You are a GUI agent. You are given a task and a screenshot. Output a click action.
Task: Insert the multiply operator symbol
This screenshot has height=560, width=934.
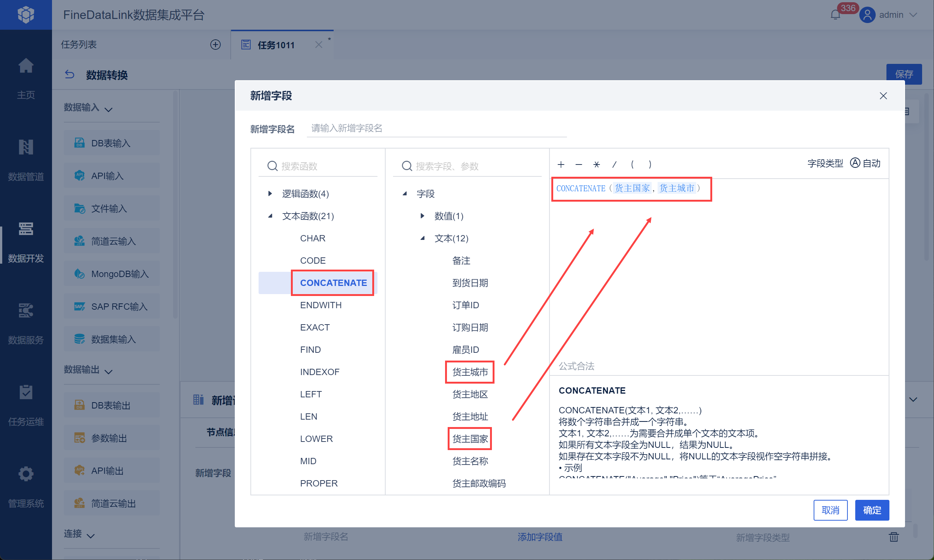click(x=597, y=165)
